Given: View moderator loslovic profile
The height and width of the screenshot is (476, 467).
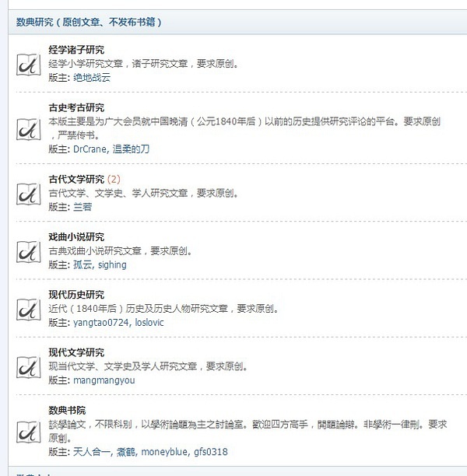Looking at the screenshot, I should 149,323.
